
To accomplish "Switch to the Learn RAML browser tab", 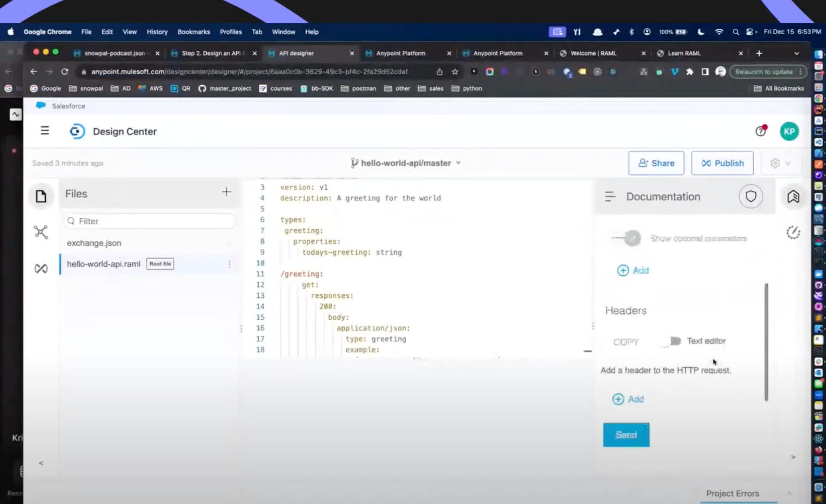I will click(x=683, y=53).
